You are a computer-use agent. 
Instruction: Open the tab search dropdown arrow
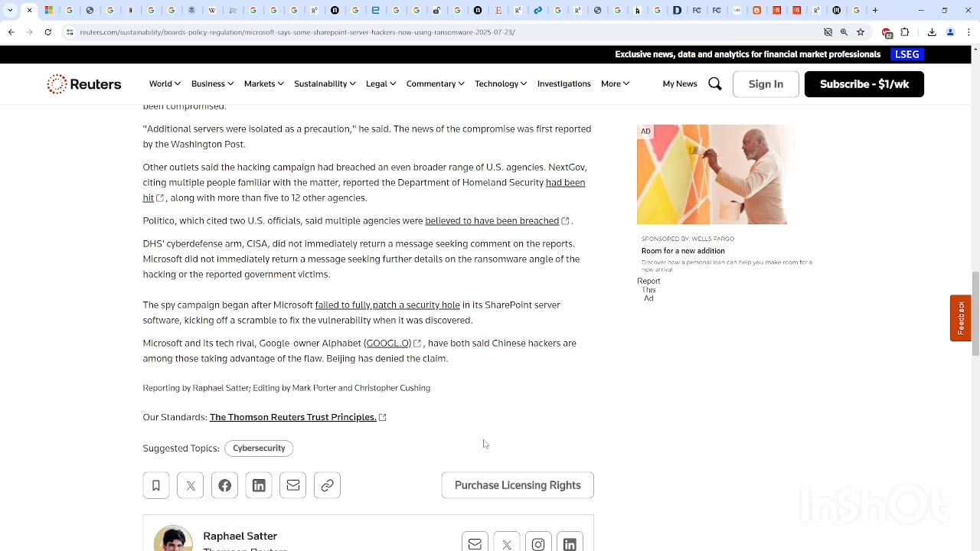10,10
